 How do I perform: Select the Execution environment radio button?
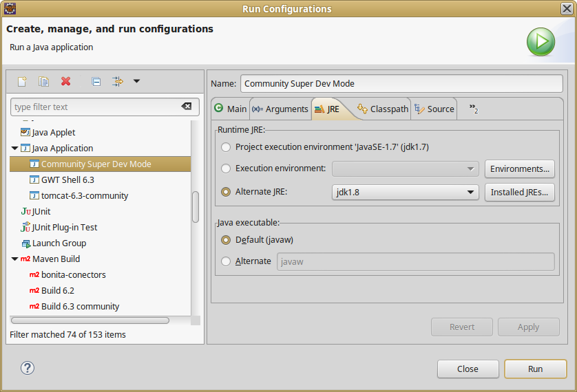pos(226,168)
